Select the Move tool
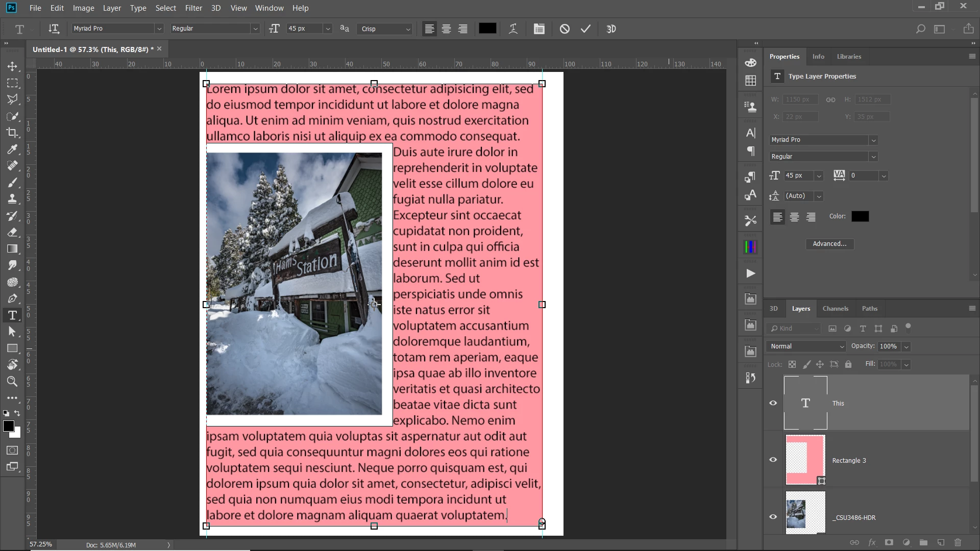 pos(12,66)
